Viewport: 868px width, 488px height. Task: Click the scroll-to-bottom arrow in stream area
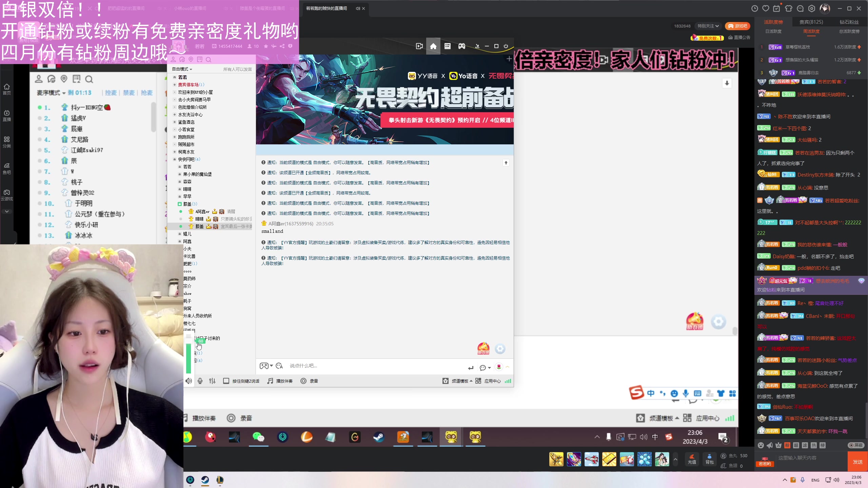(x=727, y=83)
